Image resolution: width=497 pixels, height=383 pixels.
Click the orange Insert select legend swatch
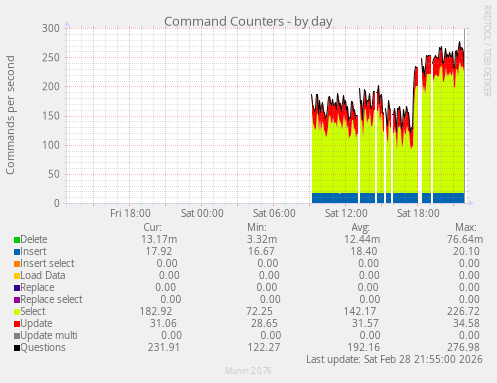17,264
